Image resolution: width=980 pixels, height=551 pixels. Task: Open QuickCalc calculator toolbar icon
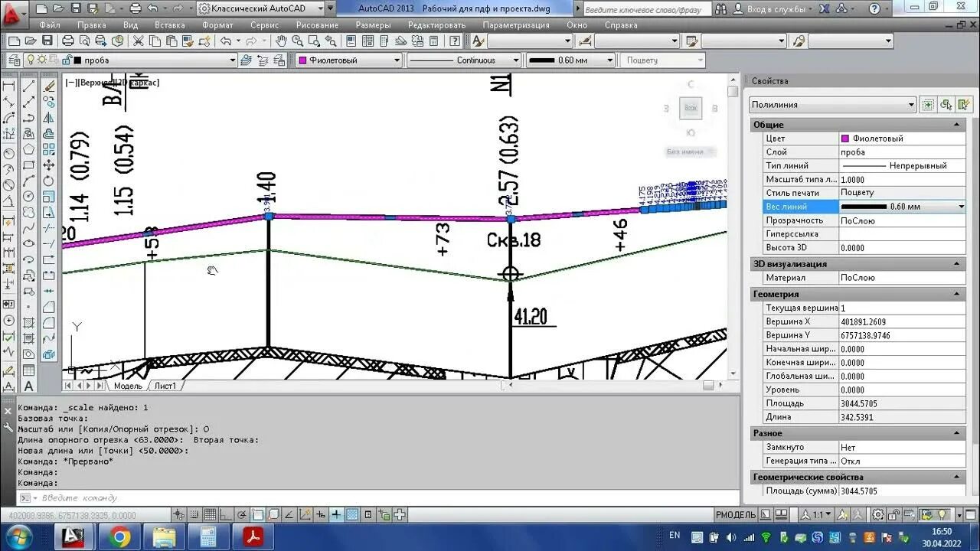pos(433,41)
